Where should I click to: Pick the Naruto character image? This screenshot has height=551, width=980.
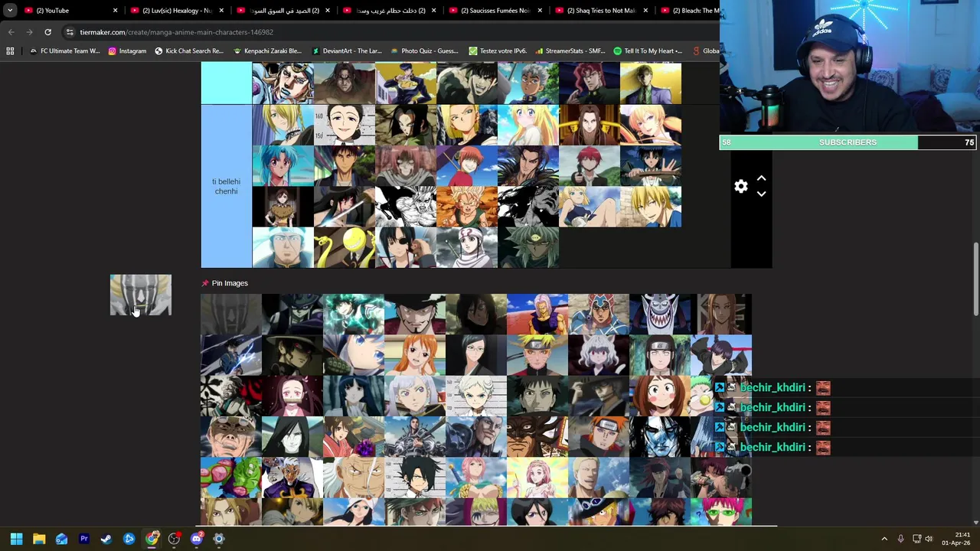pos(537,355)
